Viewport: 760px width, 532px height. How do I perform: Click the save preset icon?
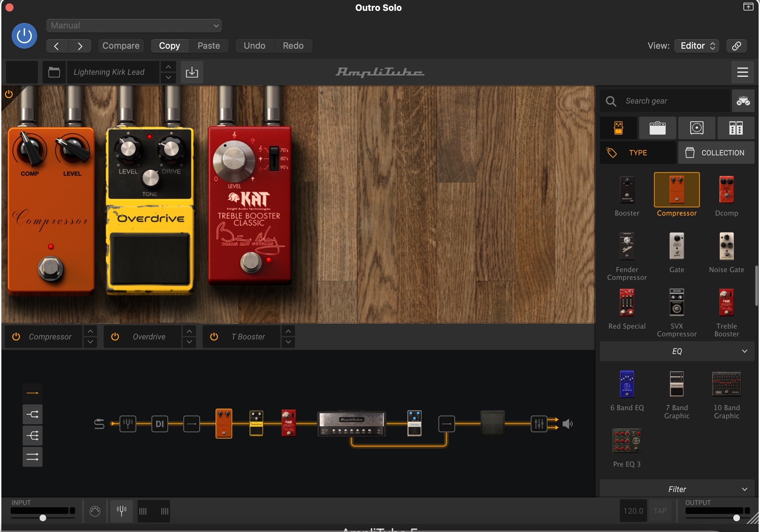pos(192,72)
